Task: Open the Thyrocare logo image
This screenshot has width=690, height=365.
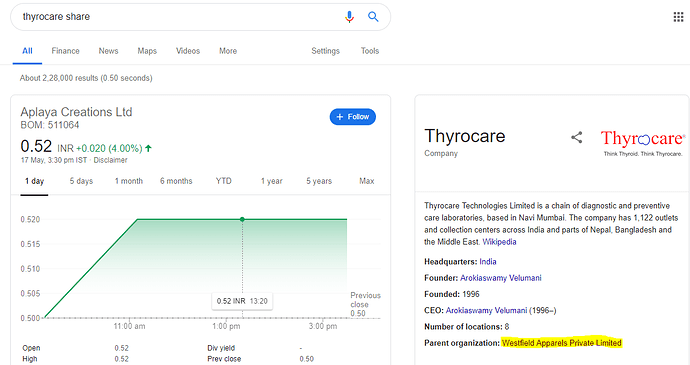Action: [x=643, y=143]
